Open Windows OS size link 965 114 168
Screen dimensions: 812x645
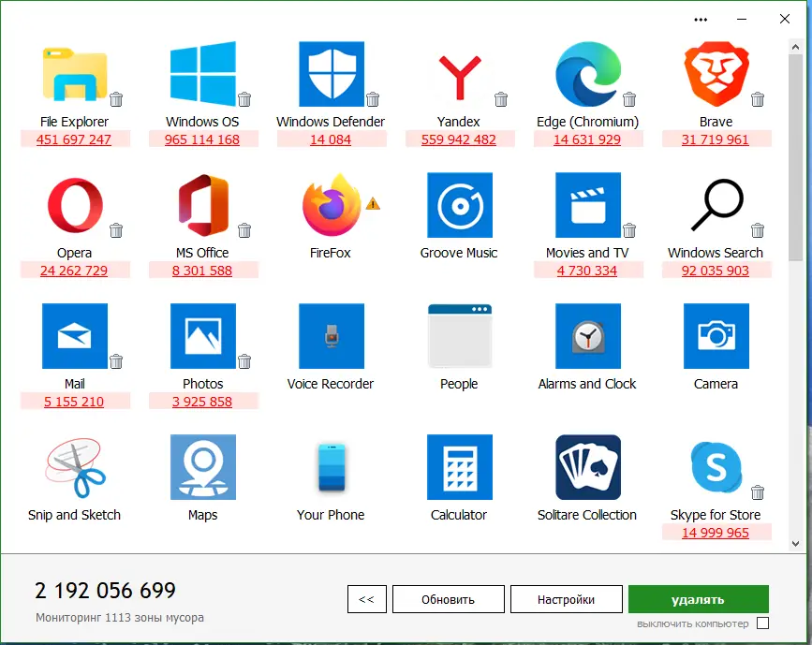[202, 139]
